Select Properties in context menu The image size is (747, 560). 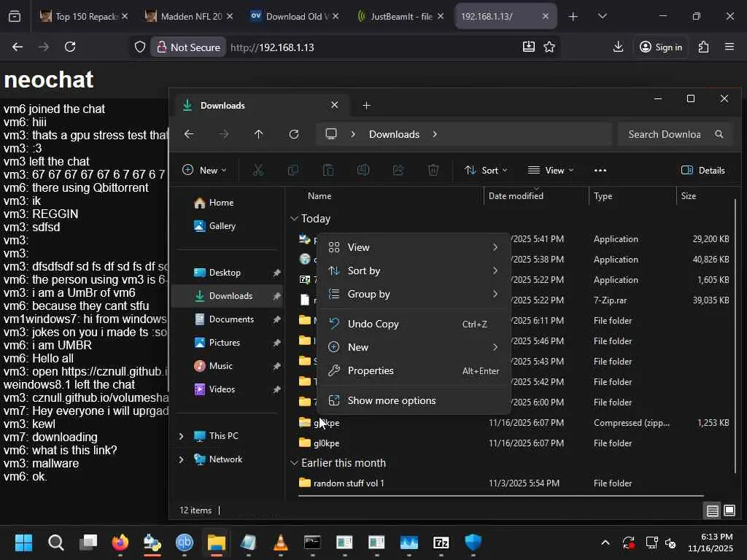point(371,370)
